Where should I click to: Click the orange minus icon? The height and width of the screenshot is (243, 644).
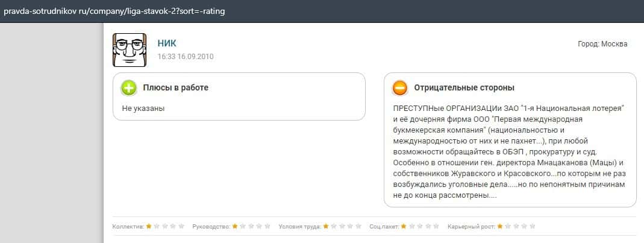tap(400, 88)
